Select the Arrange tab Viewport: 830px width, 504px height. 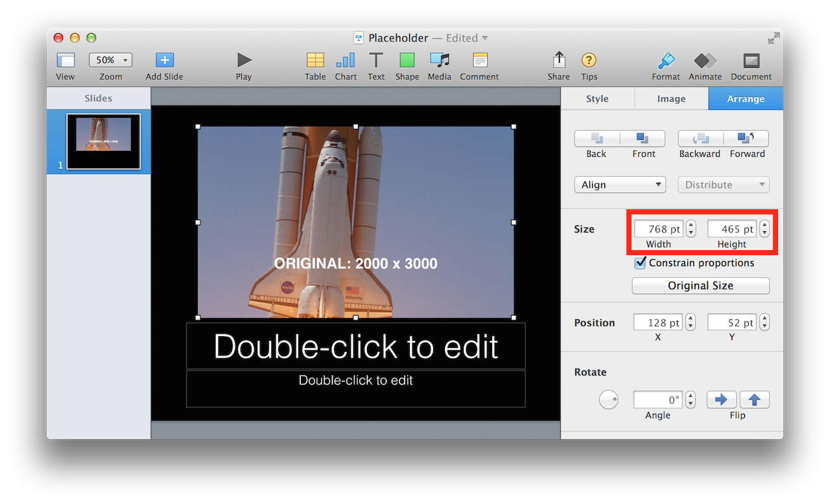[x=746, y=98]
